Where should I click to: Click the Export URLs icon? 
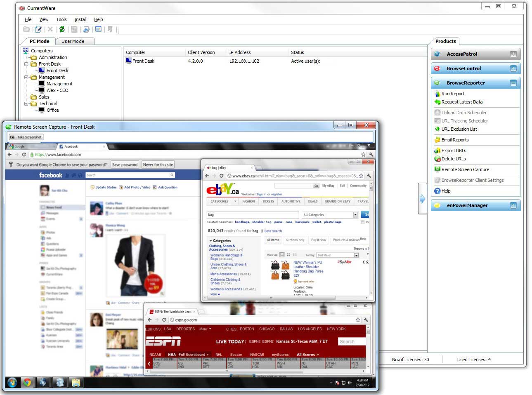(x=437, y=150)
